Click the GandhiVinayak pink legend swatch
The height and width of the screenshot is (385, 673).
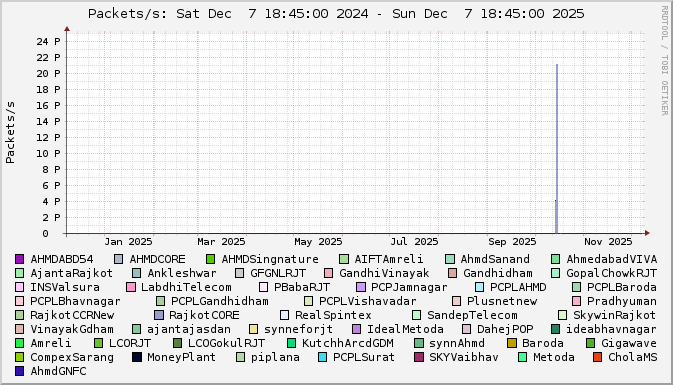[328, 273]
